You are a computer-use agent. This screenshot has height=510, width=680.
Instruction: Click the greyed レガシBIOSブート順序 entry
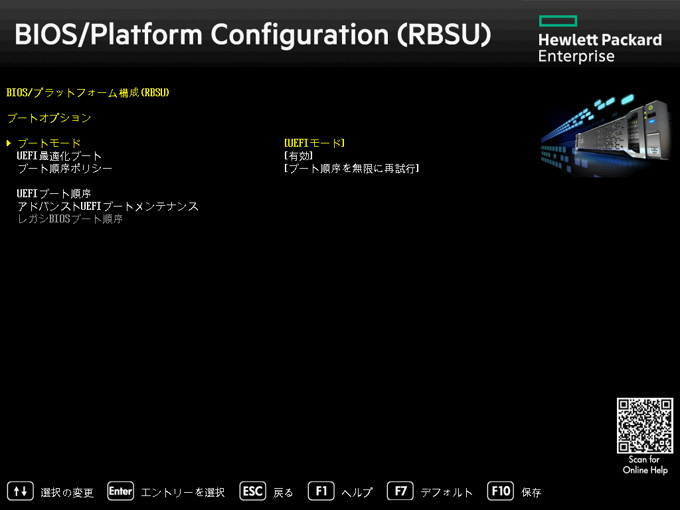[x=70, y=219]
